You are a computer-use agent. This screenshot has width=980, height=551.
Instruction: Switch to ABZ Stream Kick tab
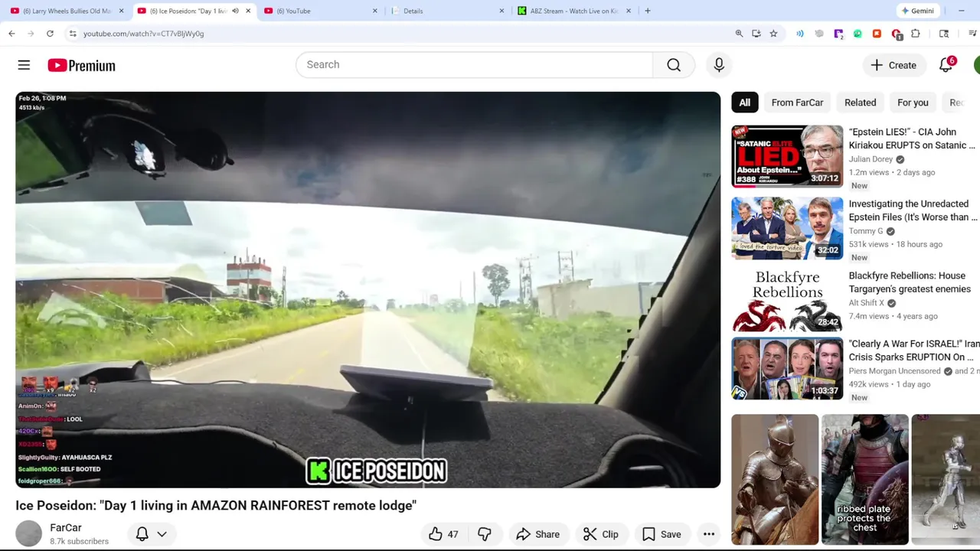coord(574,11)
